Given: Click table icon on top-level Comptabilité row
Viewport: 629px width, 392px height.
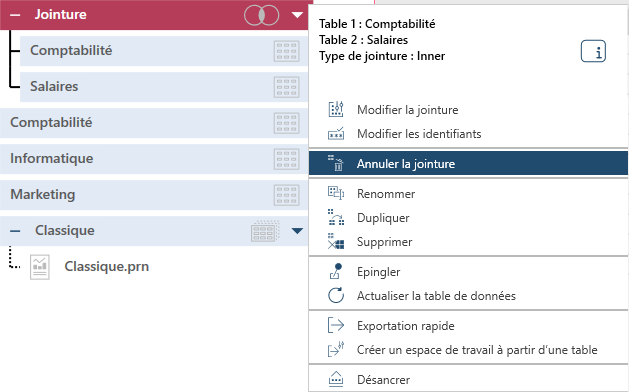Looking at the screenshot, I should click(x=286, y=123).
